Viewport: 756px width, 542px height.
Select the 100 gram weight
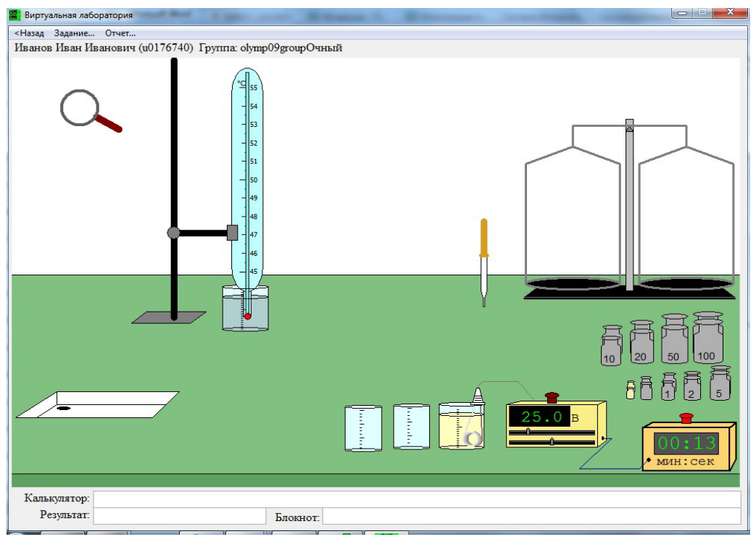tap(707, 337)
